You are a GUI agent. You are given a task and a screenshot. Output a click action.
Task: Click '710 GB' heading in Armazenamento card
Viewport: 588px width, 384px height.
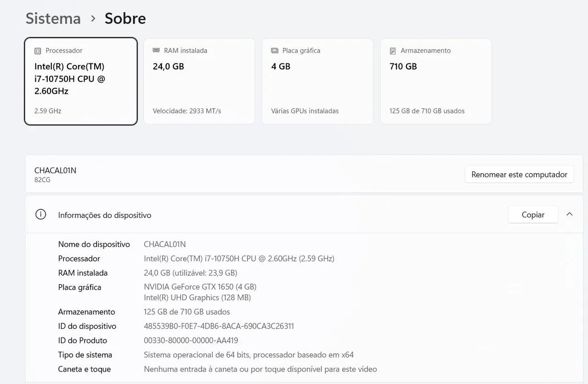[x=403, y=66]
